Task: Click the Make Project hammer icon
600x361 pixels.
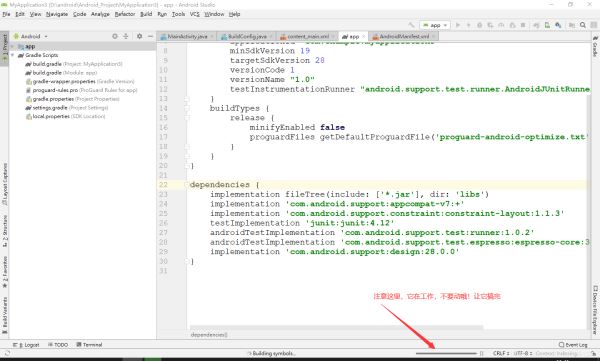Action: tap(411, 25)
